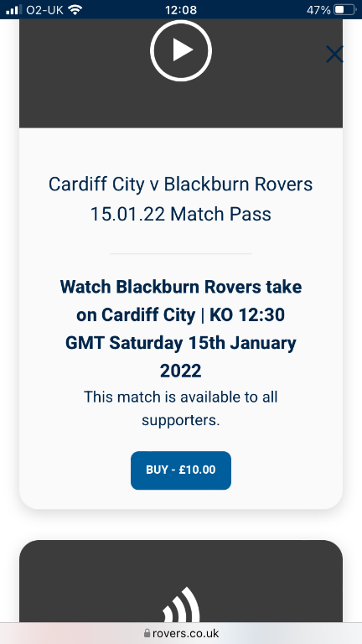Select the Cardiff City v Blackburn Rovers title
The height and width of the screenshot is (644, 362).
point(181,184)
